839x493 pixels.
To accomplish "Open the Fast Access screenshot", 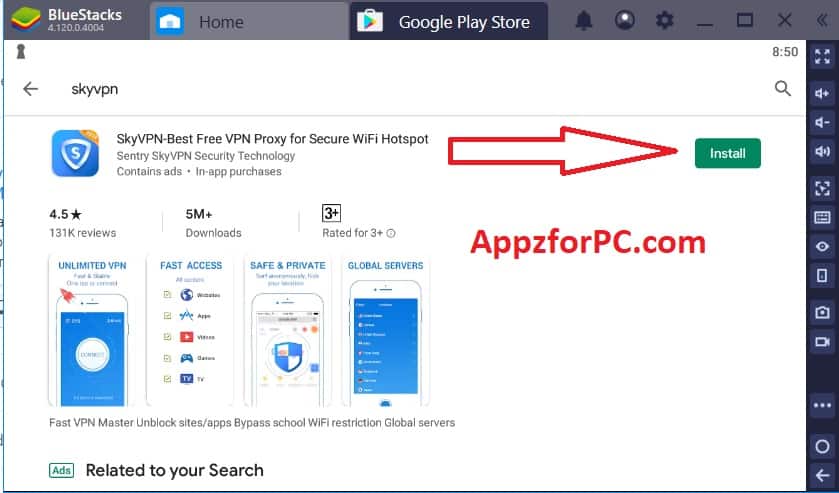I will [190, 332].
